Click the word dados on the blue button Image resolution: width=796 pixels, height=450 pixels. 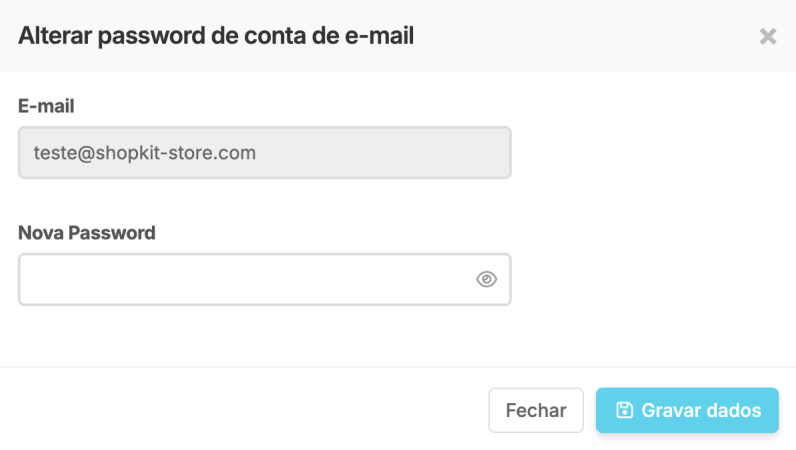pos(732,410)
